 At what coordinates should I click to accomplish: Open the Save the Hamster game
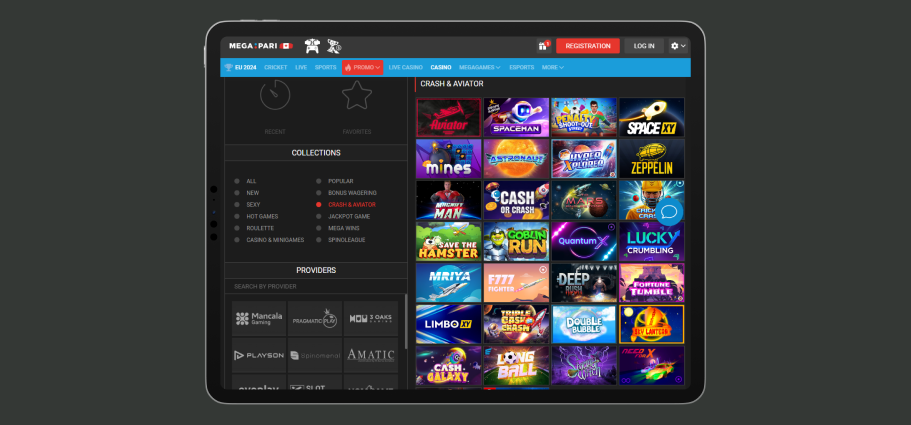pyautogui.click(x=449, y=242)
